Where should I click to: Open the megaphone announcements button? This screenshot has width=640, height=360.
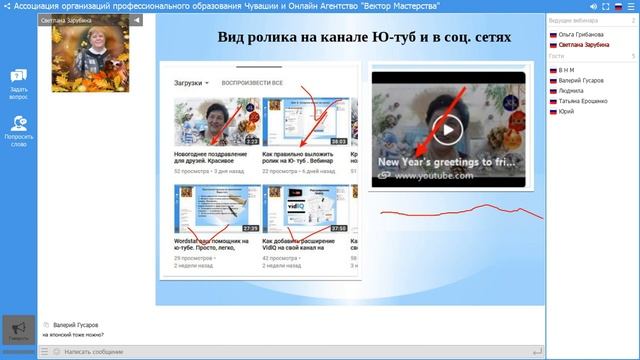point(19,329)
